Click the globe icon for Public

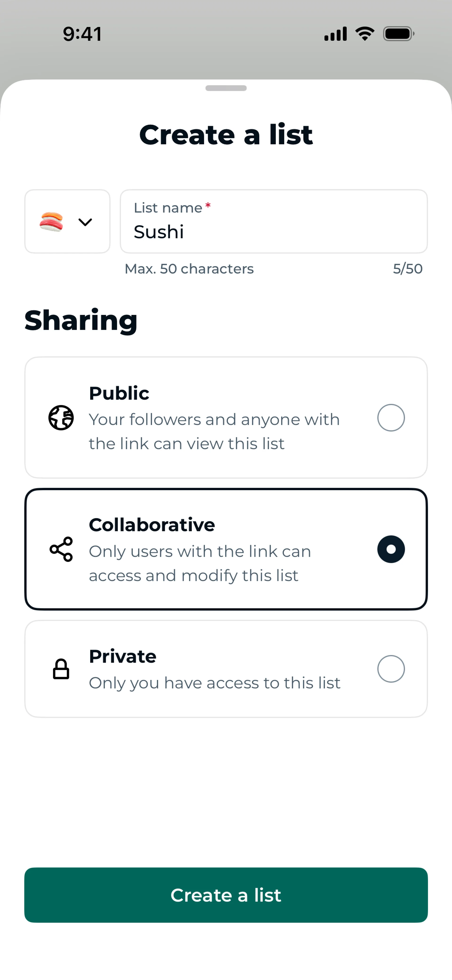(x=61, y=418)
